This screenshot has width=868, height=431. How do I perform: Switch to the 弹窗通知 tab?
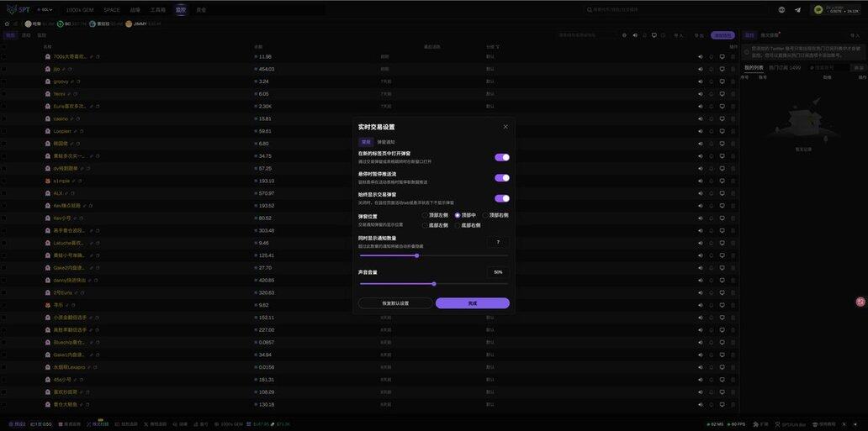(x=385, y=142)
